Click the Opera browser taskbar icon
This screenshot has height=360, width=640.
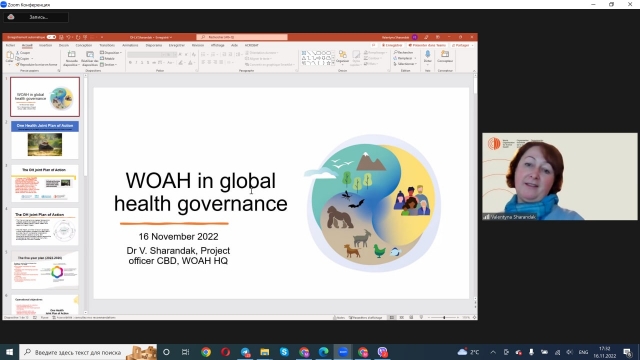click(225, 352)
